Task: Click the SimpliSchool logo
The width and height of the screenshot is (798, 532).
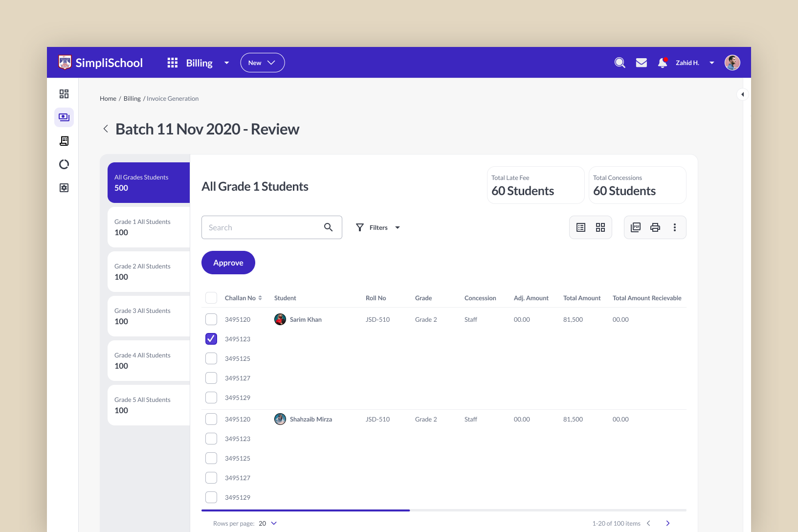Action: click(x=100, y=63)
